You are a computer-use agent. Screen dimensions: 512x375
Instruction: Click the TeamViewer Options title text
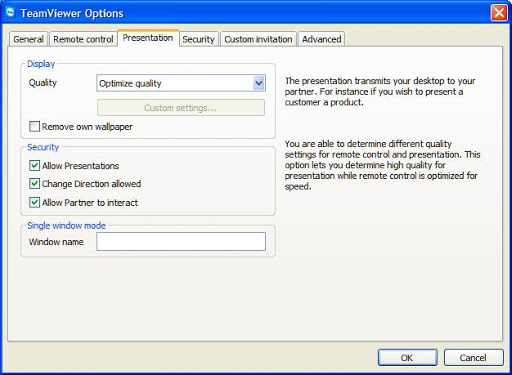coord(72,13)
